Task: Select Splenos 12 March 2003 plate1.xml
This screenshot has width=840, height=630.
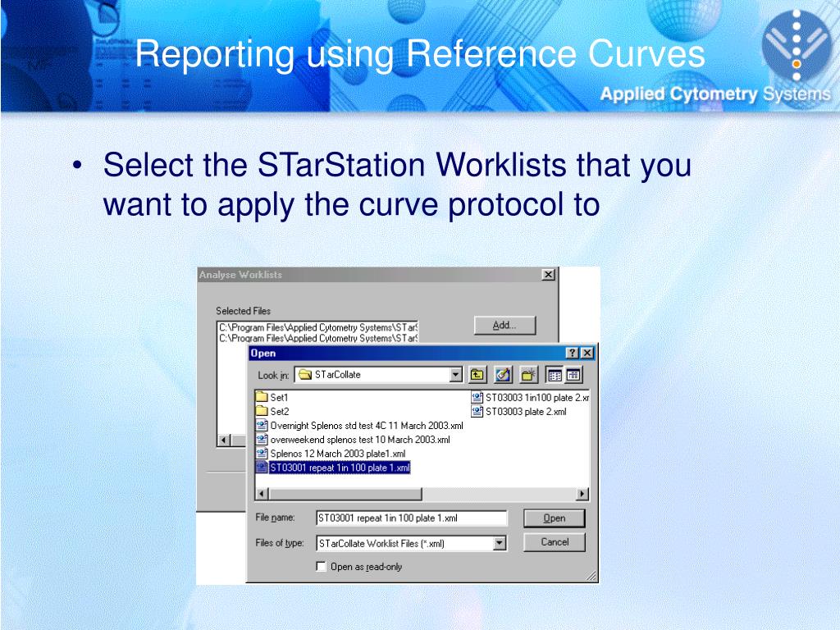Action: click(331, 453)
